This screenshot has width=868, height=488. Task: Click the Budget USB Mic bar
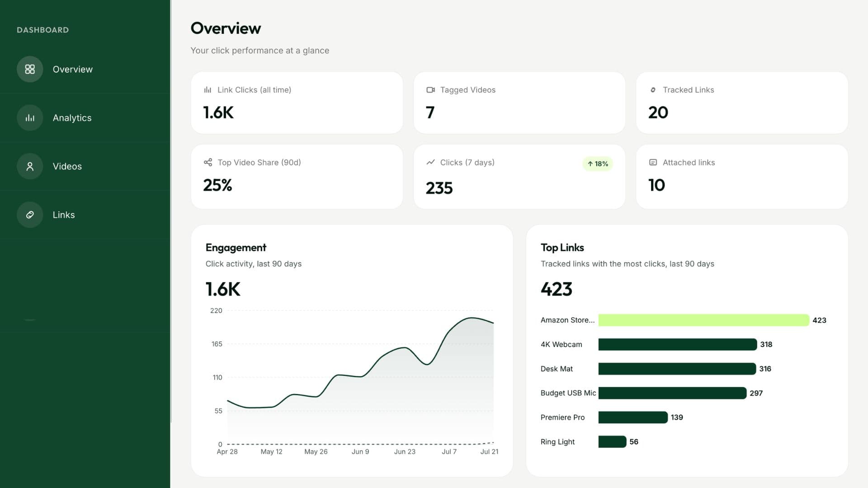pyautogui.click(x=672, y=393)
